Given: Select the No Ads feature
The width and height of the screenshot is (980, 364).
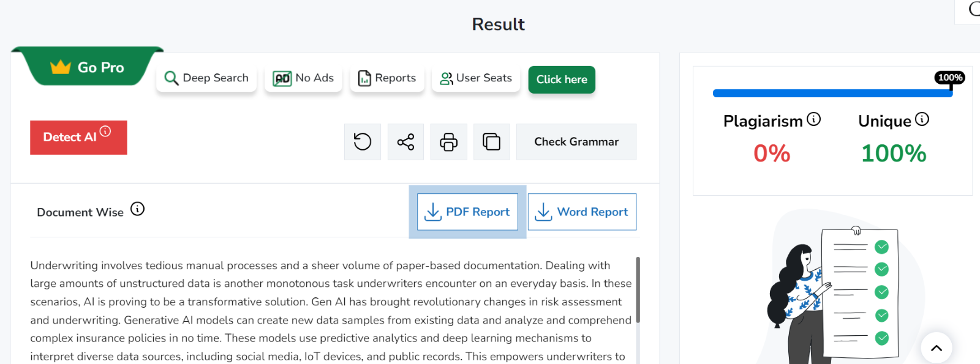Looking at the screenshot, I should tap(303, 78).
